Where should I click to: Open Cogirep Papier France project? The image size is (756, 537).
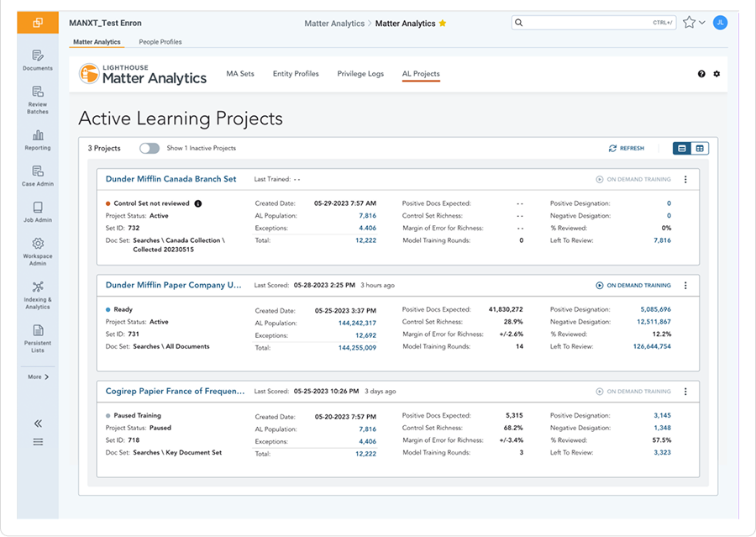175,392
